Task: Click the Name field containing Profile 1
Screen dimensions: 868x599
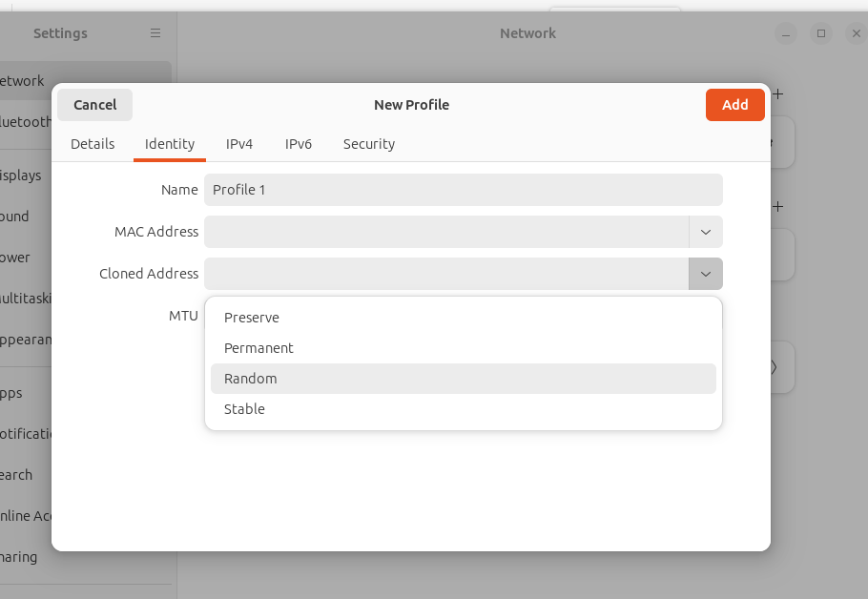Action: (x=463, y=190)
